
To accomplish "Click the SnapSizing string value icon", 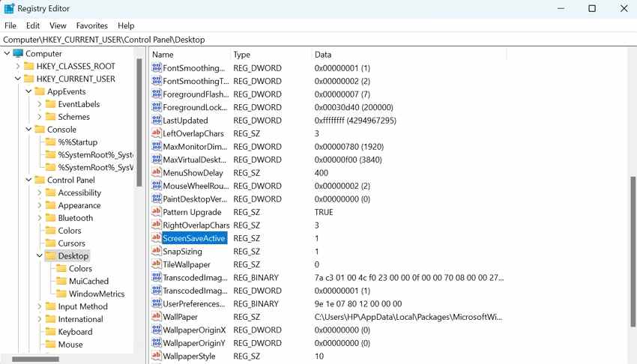I will coord(157,251).
